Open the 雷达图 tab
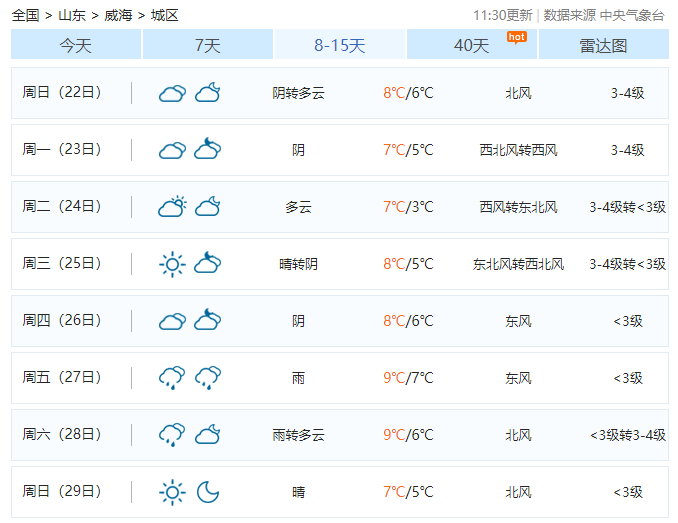The width and height of the screenshot is (678, 523). (x=604, y=45)
